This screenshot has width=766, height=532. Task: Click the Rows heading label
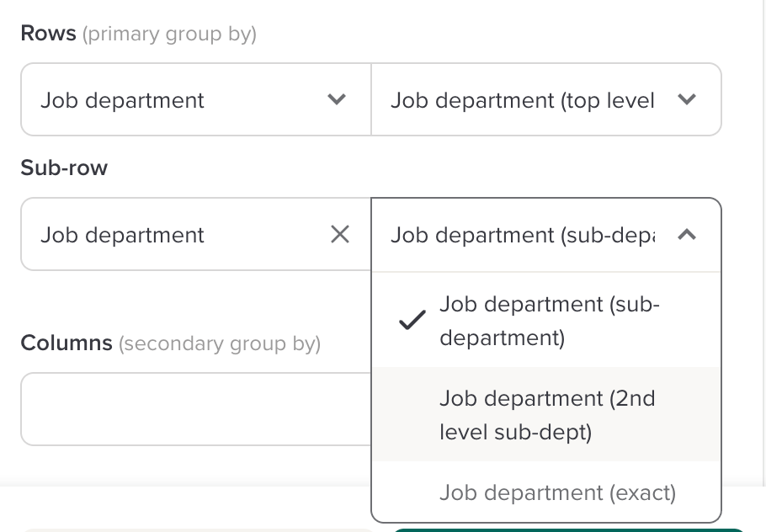[x=48, y=34]
